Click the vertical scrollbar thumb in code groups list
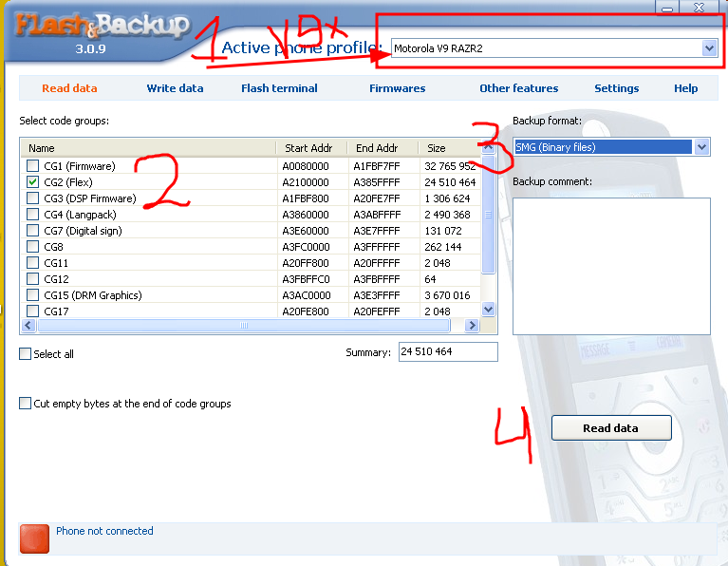This screenshot has height=566, width=728. [x=488, y=215]
